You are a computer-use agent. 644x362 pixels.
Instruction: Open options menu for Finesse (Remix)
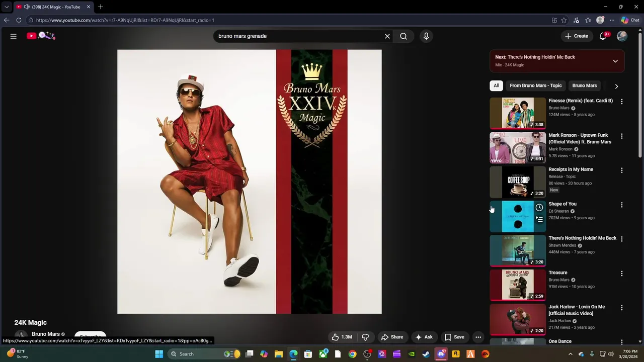tap(622, 102)
